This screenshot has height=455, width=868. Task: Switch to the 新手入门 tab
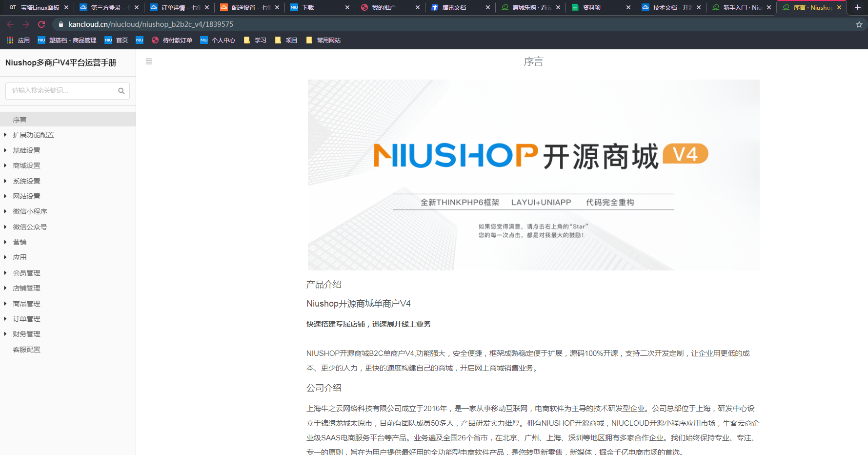tap(741, 7)
